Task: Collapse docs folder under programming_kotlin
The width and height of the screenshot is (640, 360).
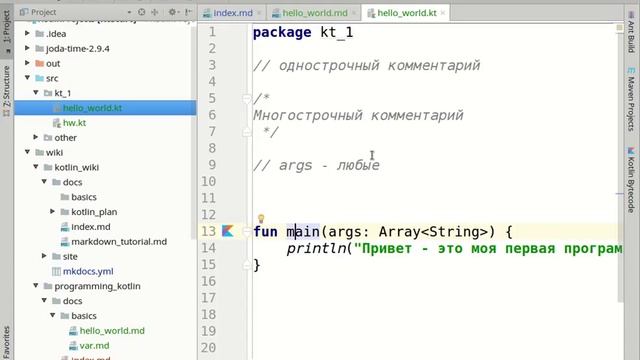Action: 44,300
